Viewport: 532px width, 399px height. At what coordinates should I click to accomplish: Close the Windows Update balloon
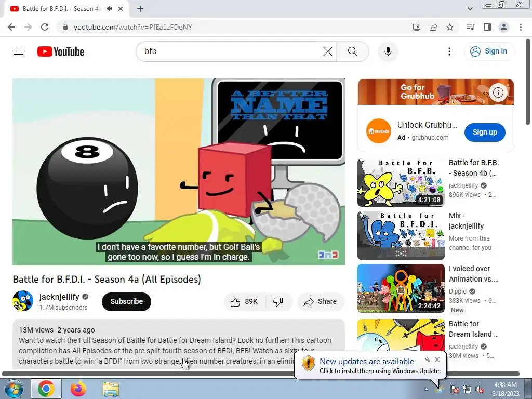point(437,360)
